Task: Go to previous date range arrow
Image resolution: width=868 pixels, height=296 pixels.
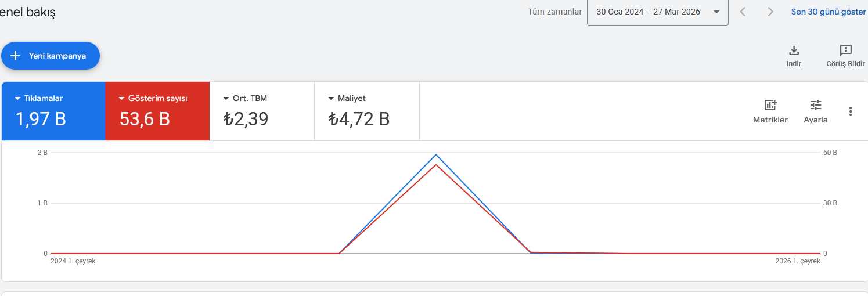Action: point(743,12)
